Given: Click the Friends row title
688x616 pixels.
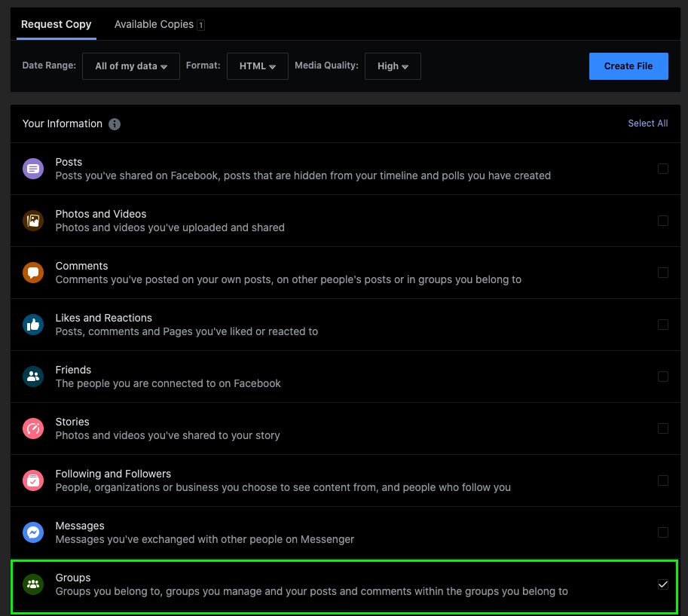Looking at the screenshot, I should 73,370.
